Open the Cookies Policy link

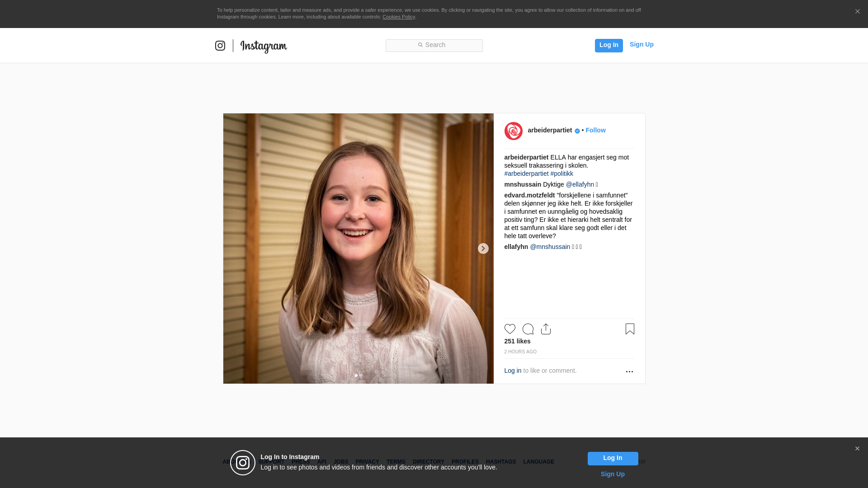[399, 17]
